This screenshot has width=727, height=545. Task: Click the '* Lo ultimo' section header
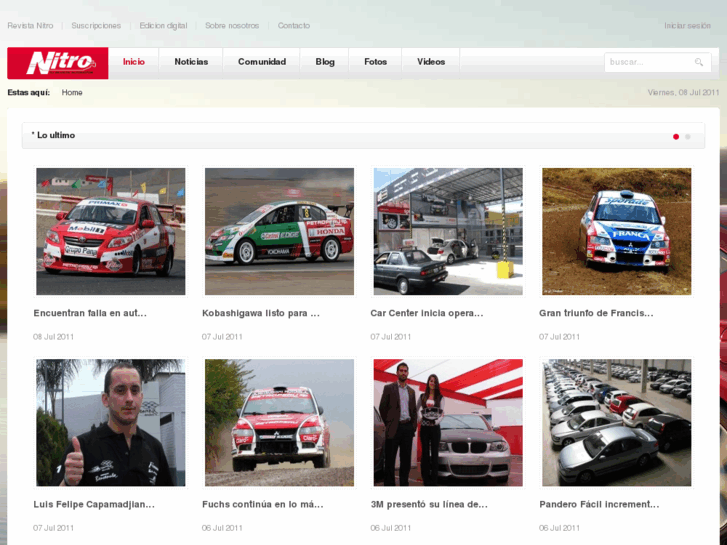[53, 135]
